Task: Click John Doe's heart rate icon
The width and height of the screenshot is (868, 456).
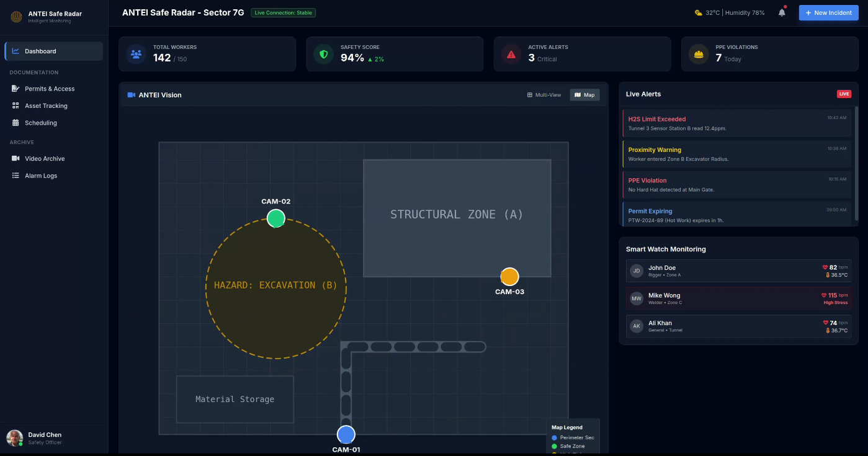Action: tap(825, 267)
